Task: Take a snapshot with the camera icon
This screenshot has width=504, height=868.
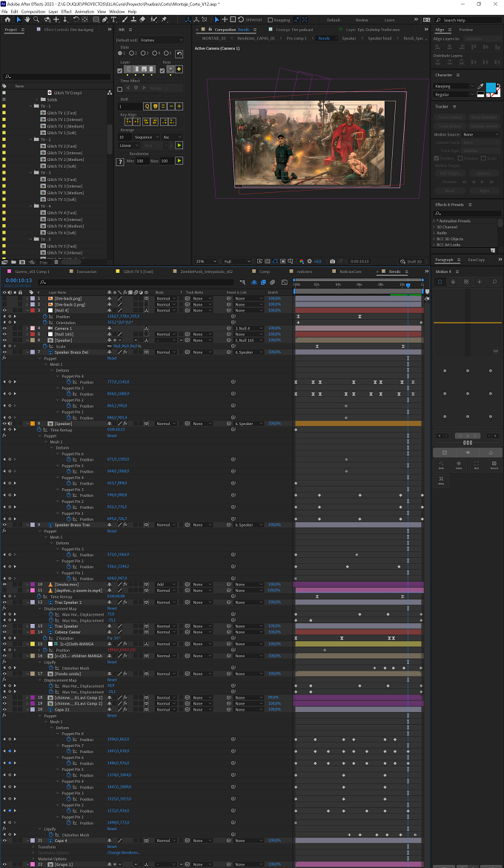Action: click(x=332, y=261)
